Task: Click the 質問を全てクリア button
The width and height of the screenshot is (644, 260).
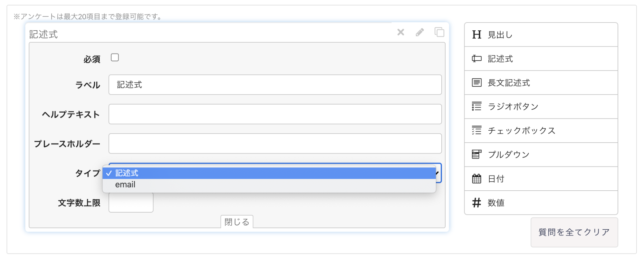Action: click(x=574, y=232)
